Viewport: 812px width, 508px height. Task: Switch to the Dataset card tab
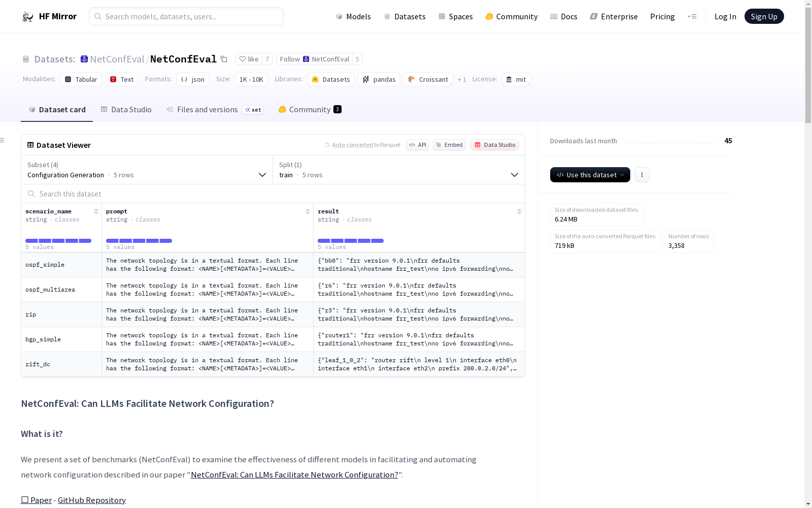[57, 110]
